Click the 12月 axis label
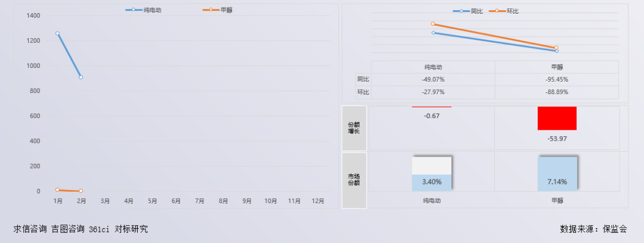Screen dimensions: 644x243 point(318,201)
